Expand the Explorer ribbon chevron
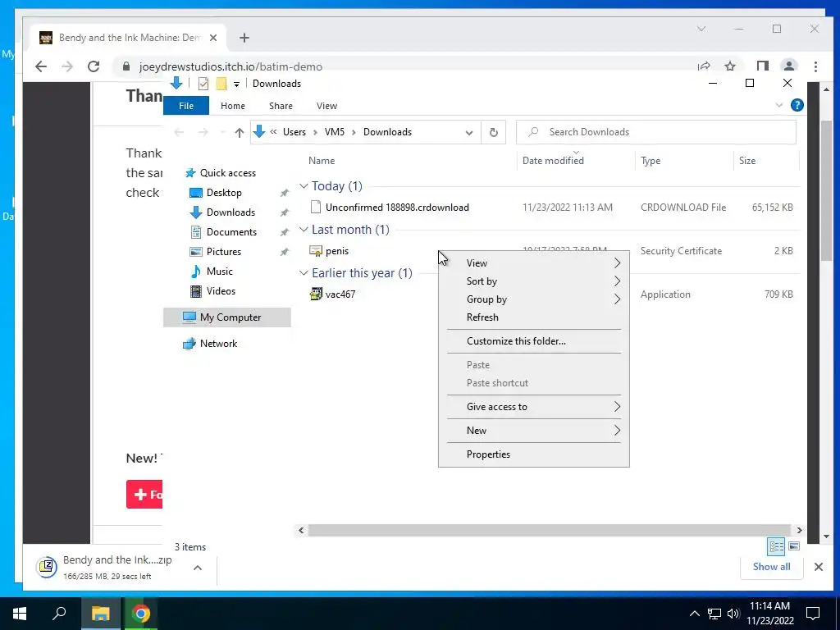 point(779,106)
